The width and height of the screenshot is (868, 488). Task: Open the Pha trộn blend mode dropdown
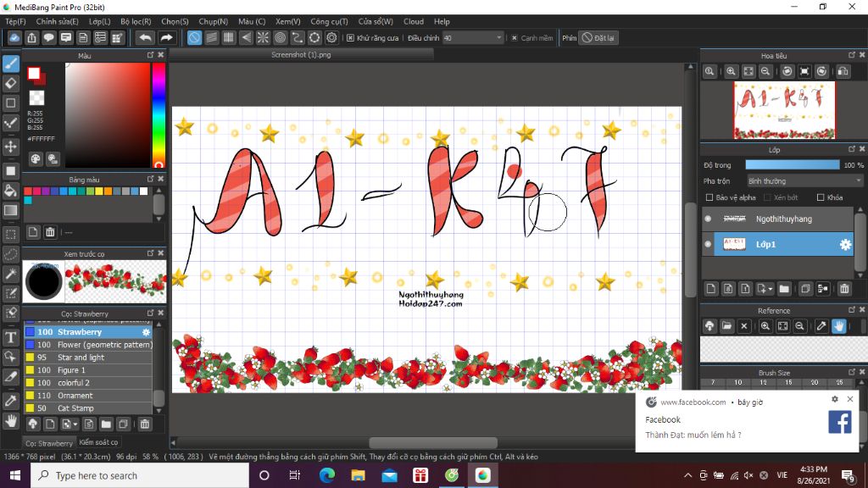point(804,181)
